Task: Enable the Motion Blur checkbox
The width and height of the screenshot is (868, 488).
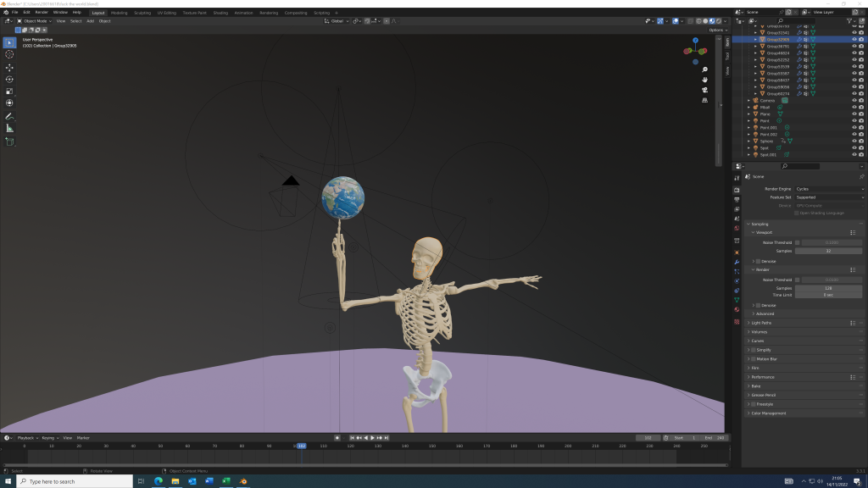Action: [x=753, y=358]
